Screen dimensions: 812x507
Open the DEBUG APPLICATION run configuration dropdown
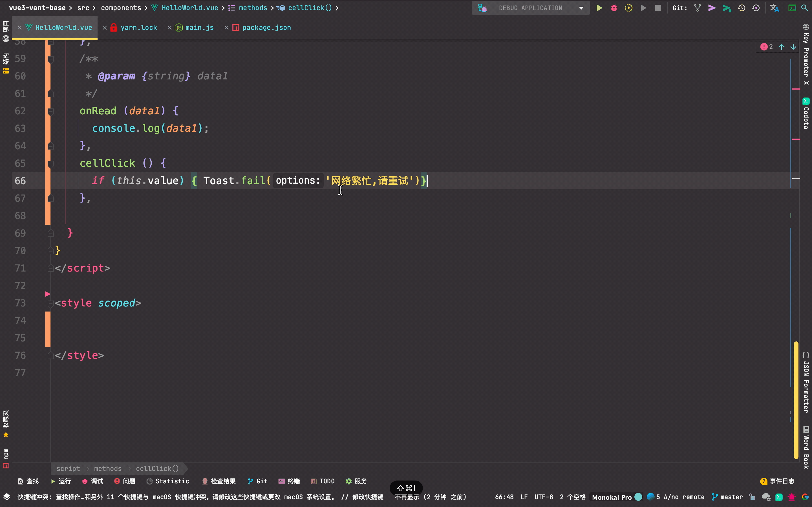(581, 8)
